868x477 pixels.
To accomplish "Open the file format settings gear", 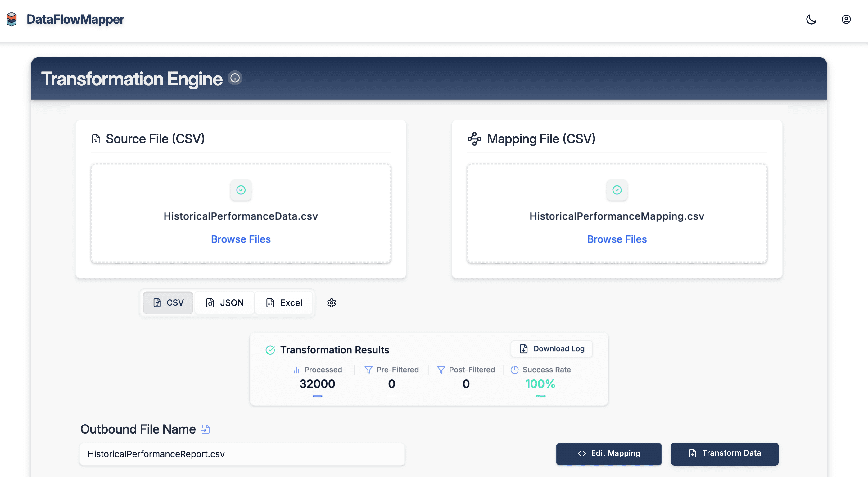I will (331, 302).
